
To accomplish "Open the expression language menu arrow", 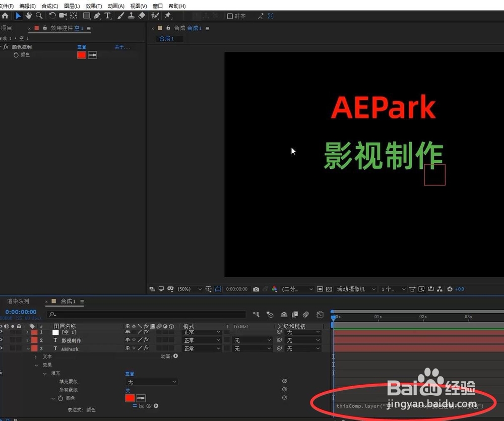I will point(156,406).
